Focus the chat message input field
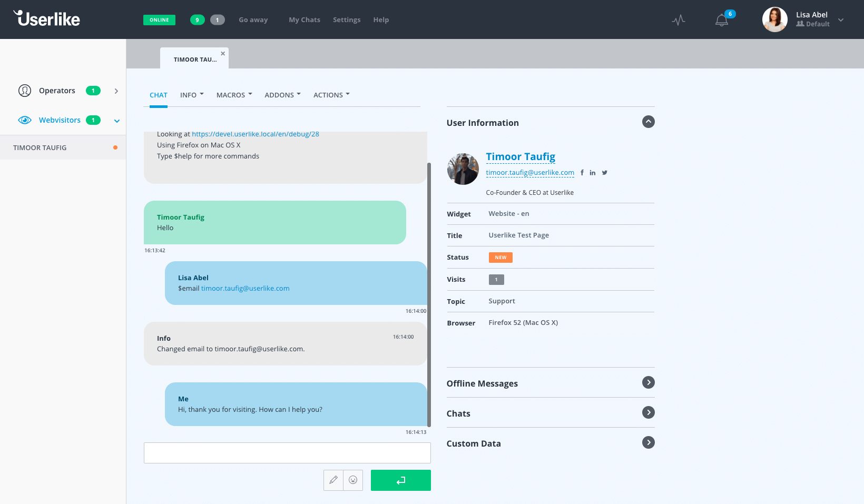Screen dimensions: 864x504 point(287,453)
